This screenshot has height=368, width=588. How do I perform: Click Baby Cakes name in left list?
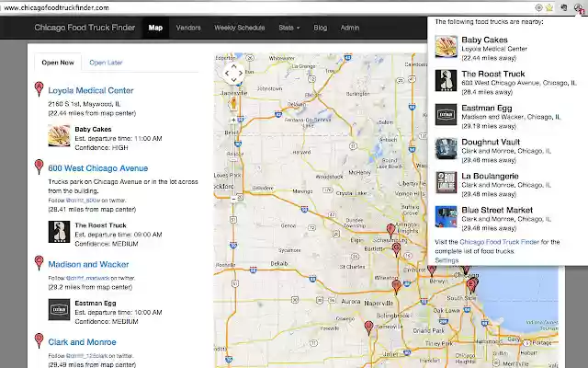(93, 129)
